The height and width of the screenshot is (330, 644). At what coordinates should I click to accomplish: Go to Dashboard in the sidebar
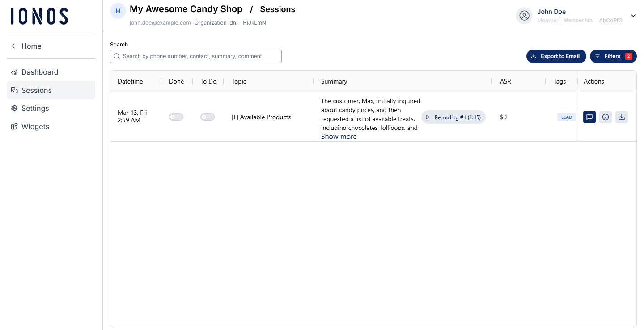click(40, 72)
